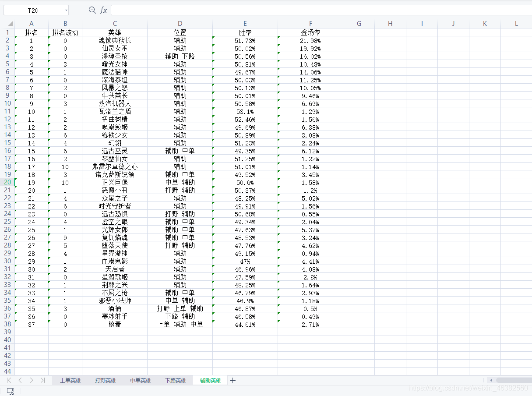Select row 44 header

(7, 371)
